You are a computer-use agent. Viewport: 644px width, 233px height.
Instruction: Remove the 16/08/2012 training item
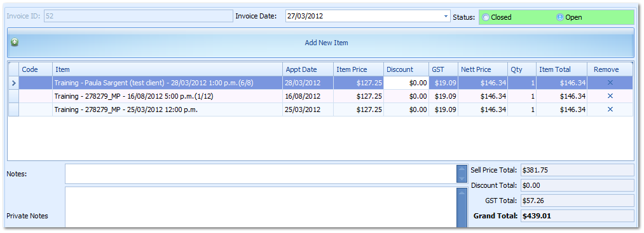[x=610, y=96]
